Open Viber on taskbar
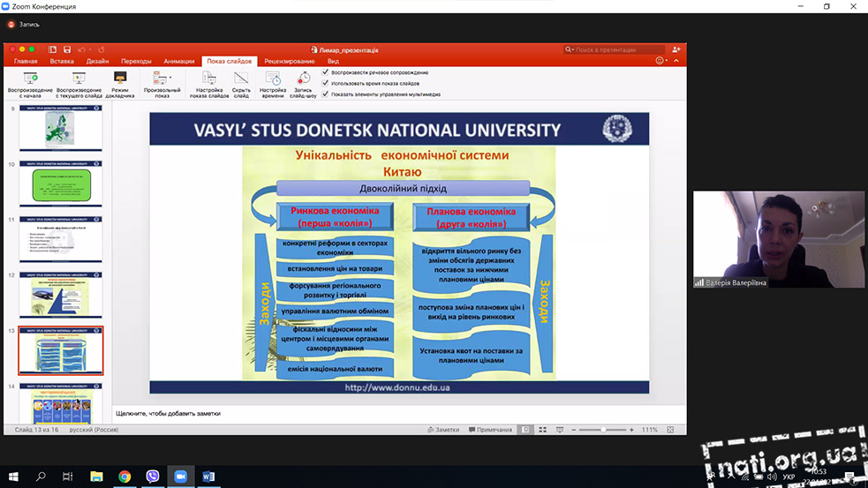 tap(152, 477)
